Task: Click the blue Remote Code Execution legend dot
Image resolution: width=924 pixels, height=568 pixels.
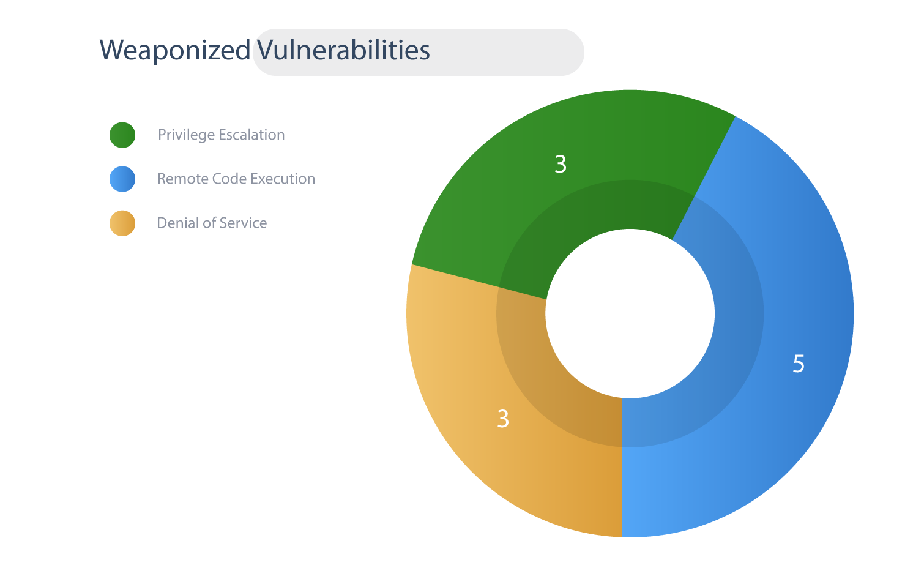Action: (122, 179)
